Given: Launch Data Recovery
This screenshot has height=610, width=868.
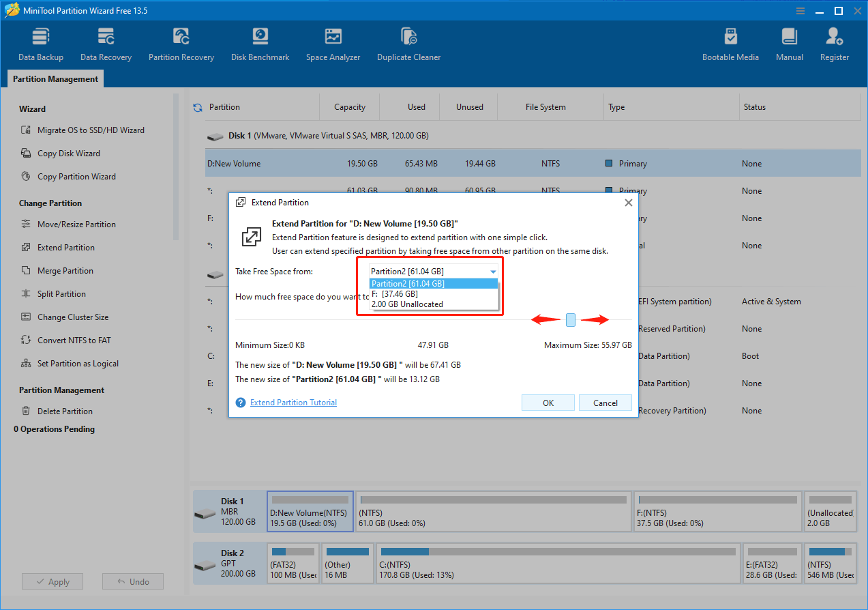Looking at the screenshot, I should point(105,44).
